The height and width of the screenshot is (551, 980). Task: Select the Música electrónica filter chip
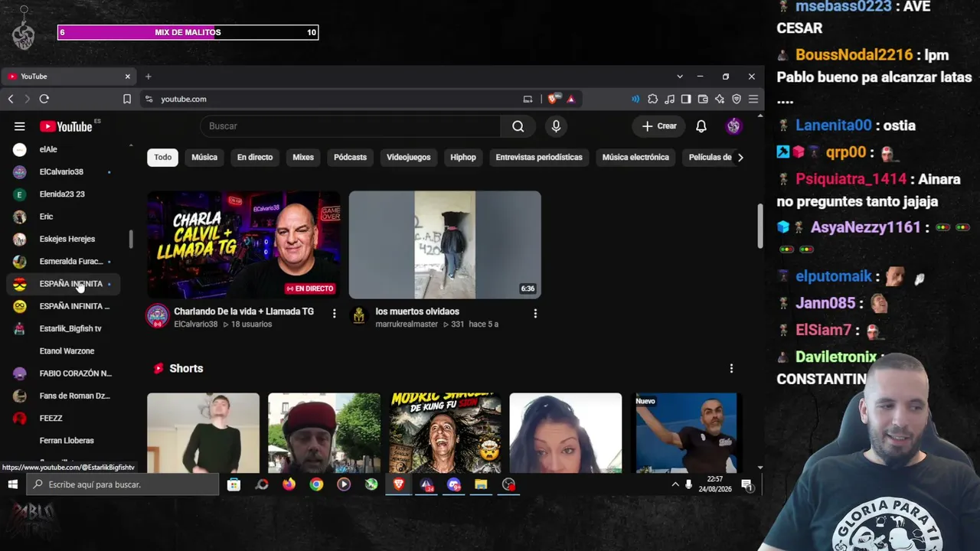[x=635, y=158]
